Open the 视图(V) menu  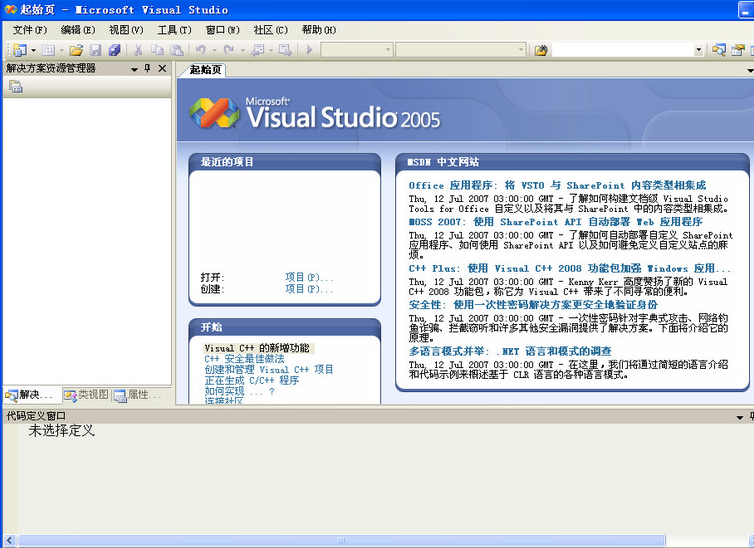coord(126,30)
